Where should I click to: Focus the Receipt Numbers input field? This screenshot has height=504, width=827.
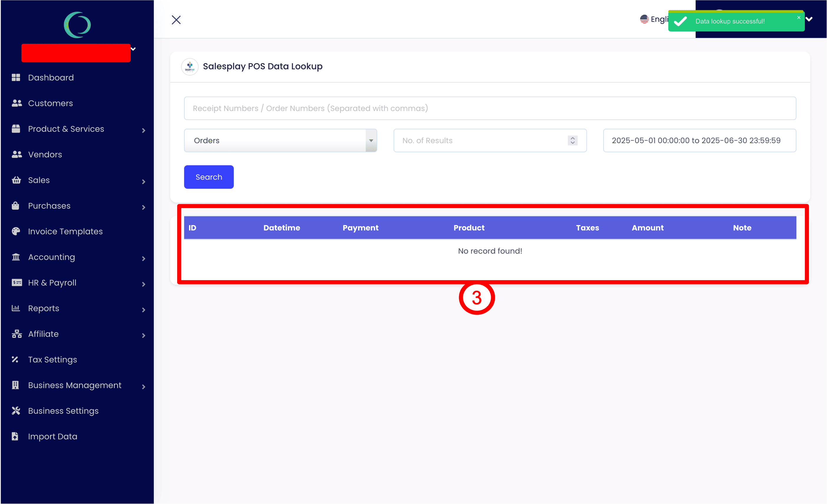[490, 108]
